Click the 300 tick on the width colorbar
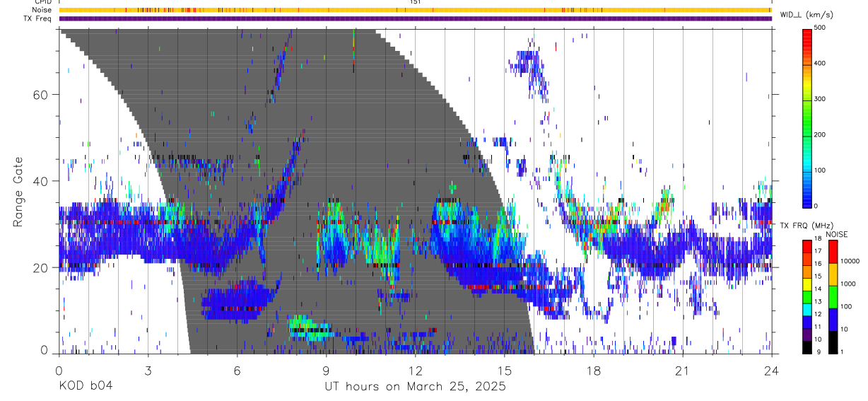This screenshot has width=868, height=401. [821, 99]
